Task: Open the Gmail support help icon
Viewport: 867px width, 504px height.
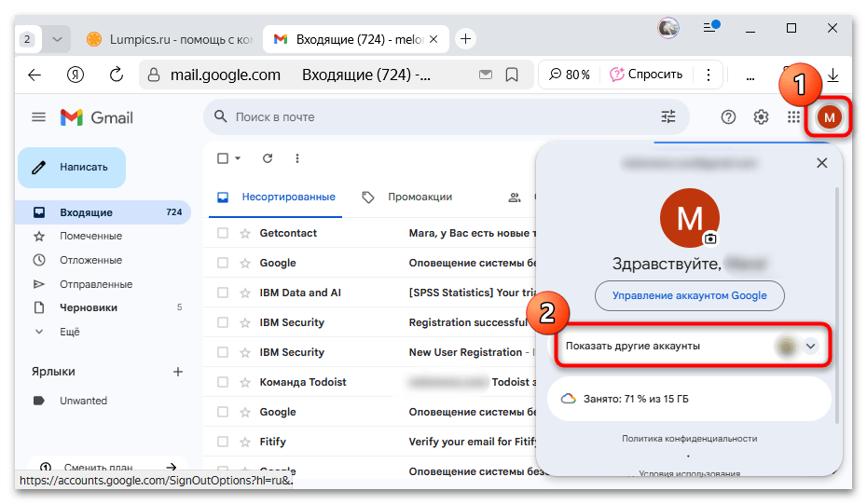Action: click(728, 117)
